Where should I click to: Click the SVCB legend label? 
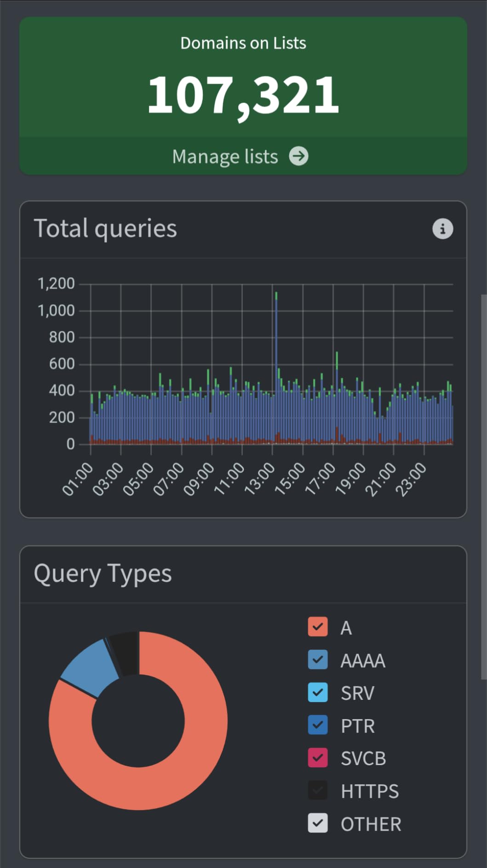[363, 758]
